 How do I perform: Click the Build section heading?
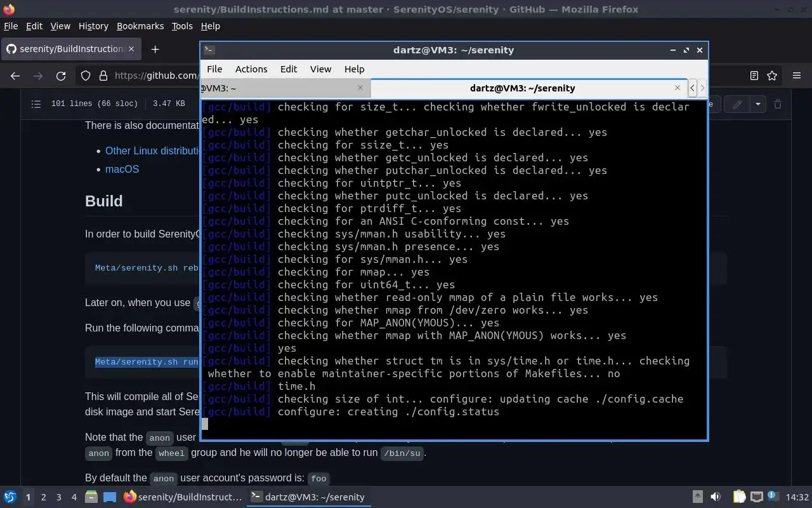point(104,201)
